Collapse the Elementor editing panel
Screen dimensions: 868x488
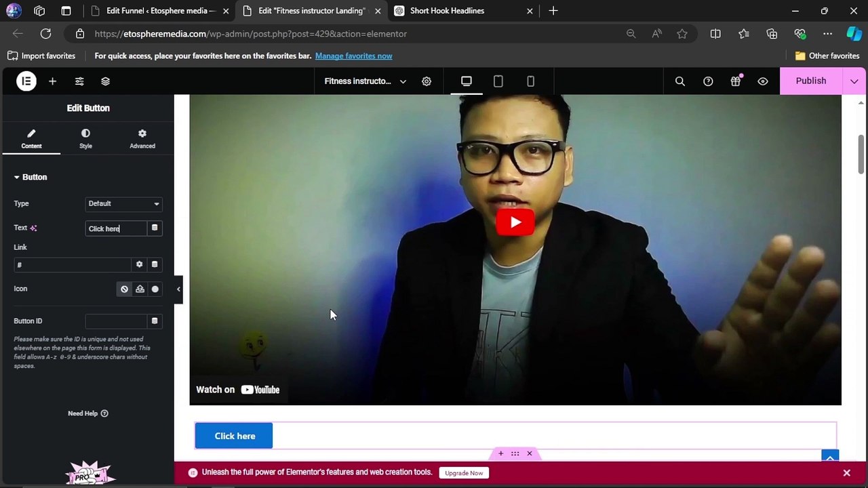click(178, 289)
